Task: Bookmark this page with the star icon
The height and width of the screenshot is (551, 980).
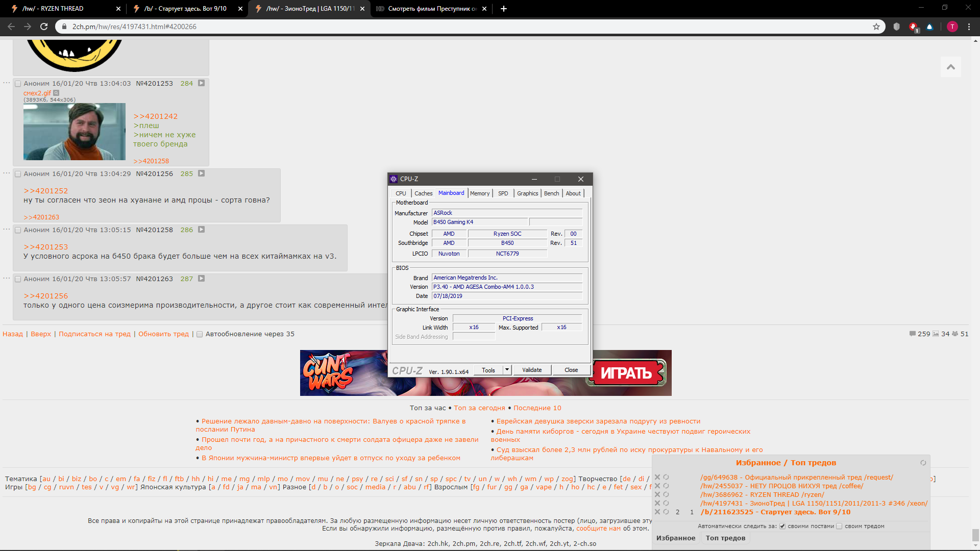Action: point(876,27)
